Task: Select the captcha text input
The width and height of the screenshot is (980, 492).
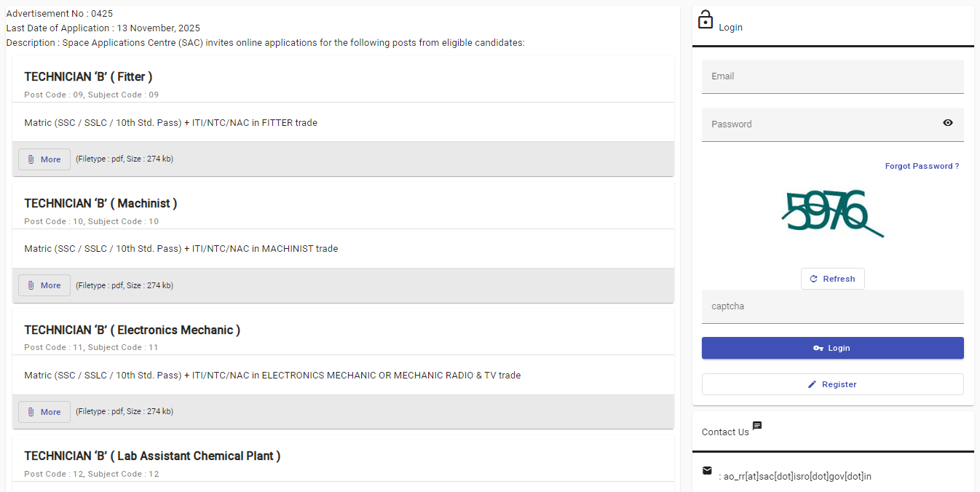Action: click(832, 306)
